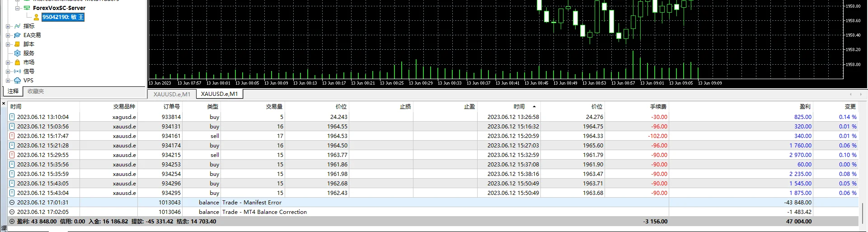The height and width of the screenshot is (232, 868).
Task: Sort by 盈利 column header
Action: pos(805,107)
